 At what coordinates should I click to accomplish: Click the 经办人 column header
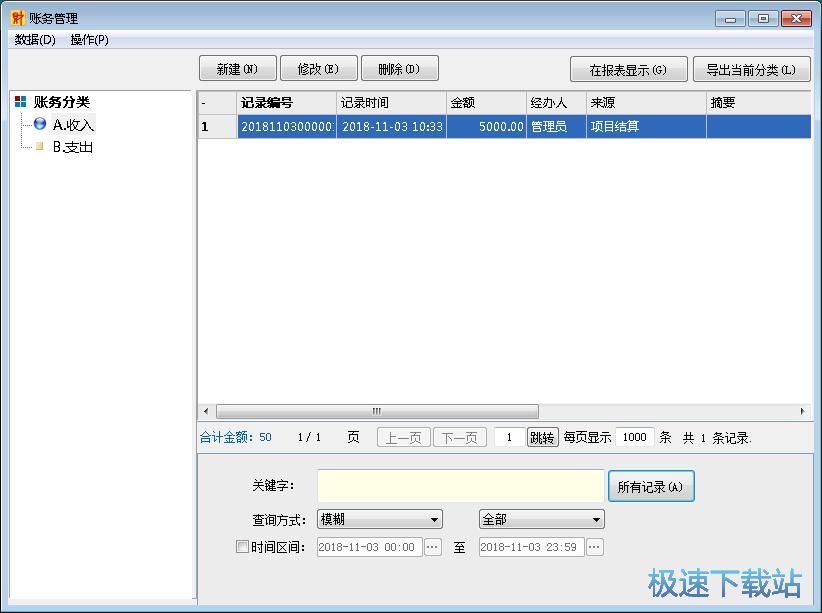[x=556, y=103]
